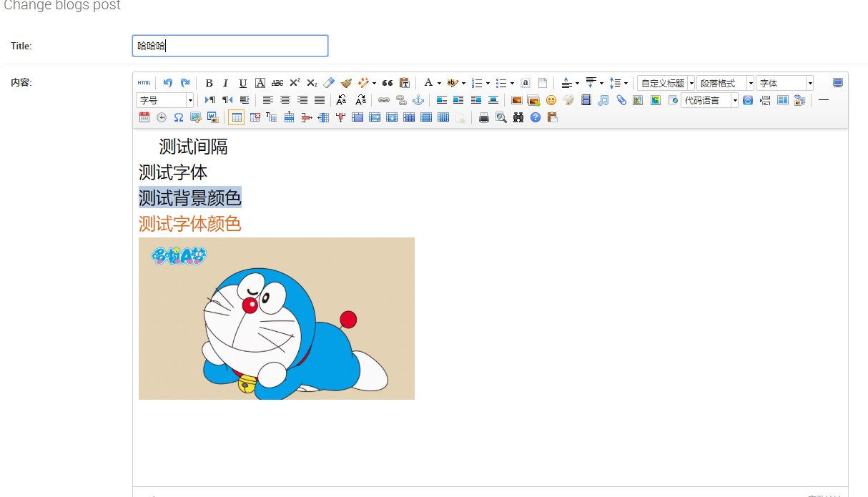The height and width of the screenshot is (497, 868).
Task: Open the scrawl paint palette tool
Action: 568,100
